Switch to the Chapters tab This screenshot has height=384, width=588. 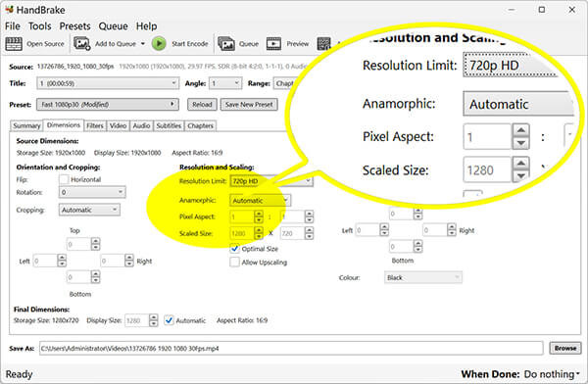point(200,125)
